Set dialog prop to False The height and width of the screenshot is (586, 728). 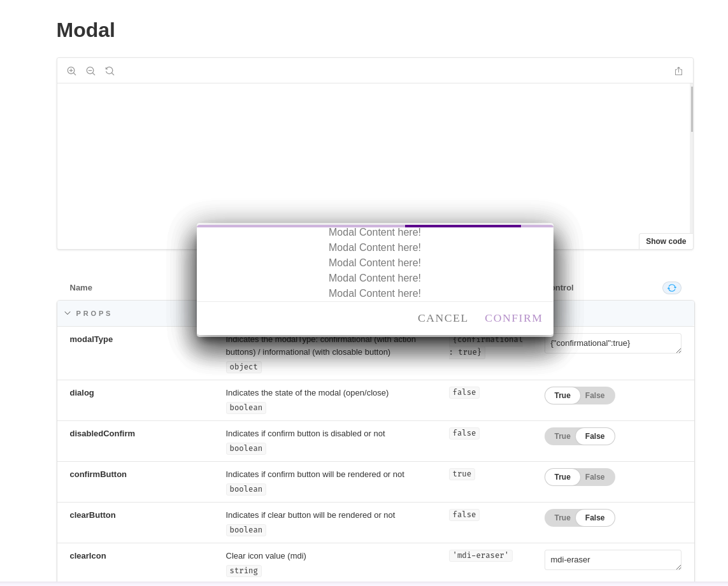[595, 396]
